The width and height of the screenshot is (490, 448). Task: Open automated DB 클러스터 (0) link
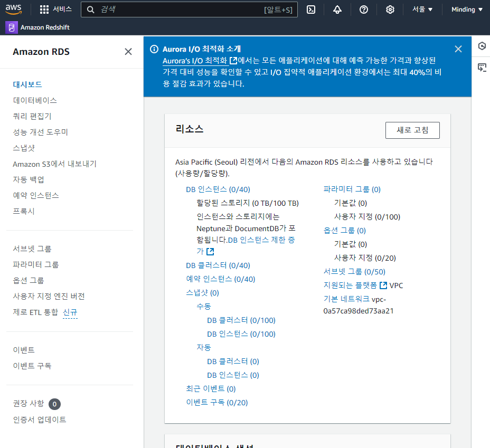pyautogui.click(x=233, y=361)
